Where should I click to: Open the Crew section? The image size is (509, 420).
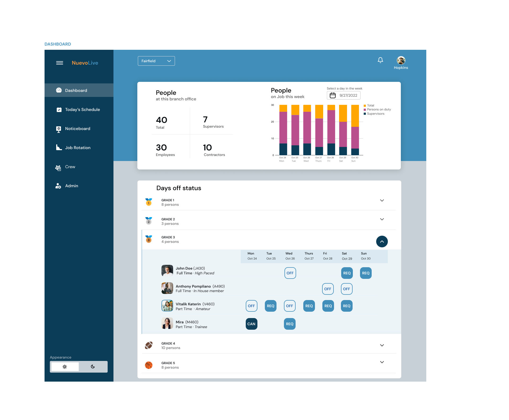tap(70, 167)
